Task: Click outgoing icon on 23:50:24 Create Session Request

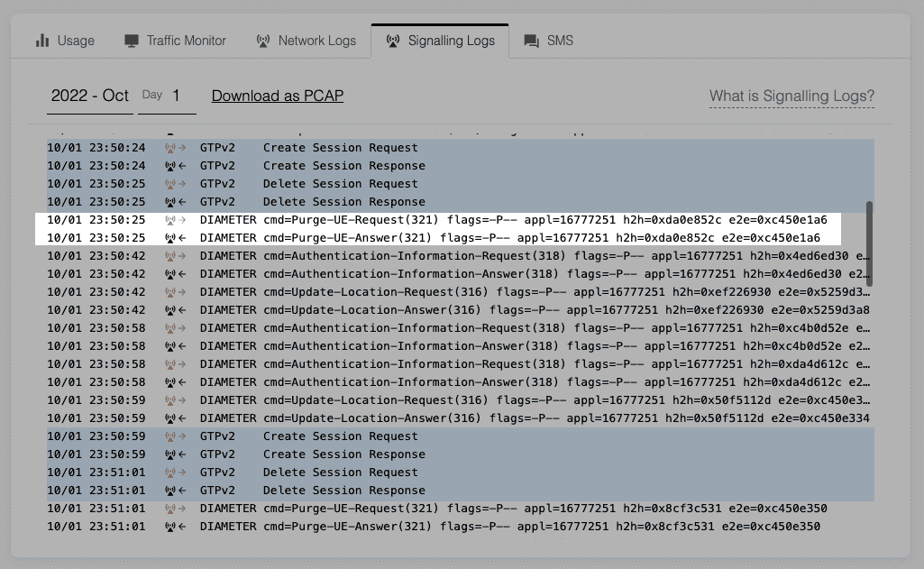Action: click(175, 148)
